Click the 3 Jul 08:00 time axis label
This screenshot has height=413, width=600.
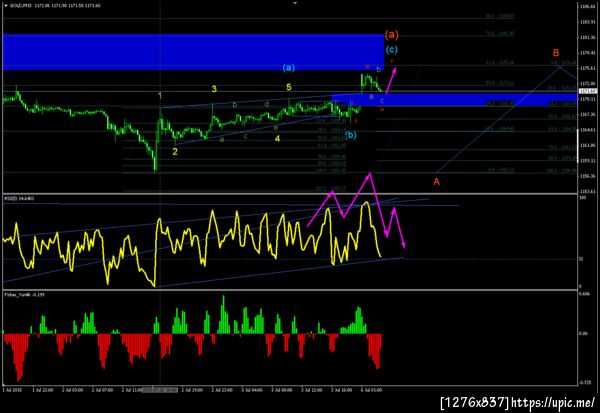(282, 390)
